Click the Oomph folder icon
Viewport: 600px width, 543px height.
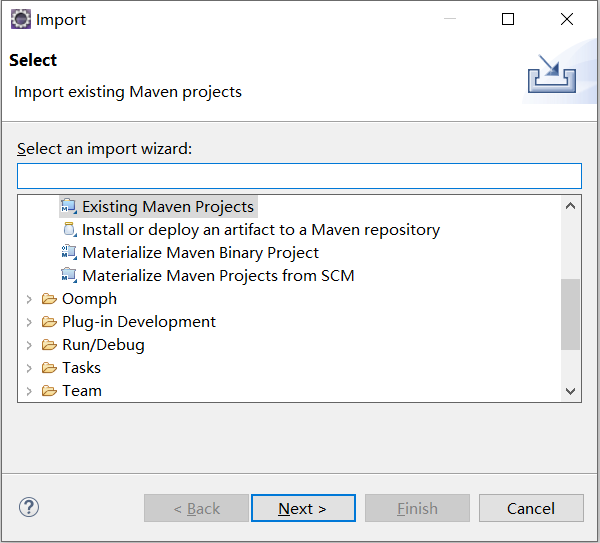click(49, 299)
